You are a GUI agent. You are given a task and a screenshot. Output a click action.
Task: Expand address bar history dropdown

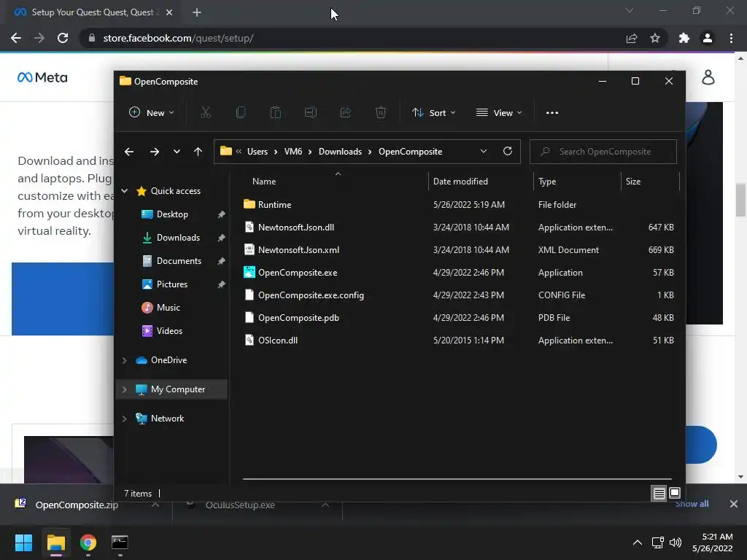[x=484, y=151]
